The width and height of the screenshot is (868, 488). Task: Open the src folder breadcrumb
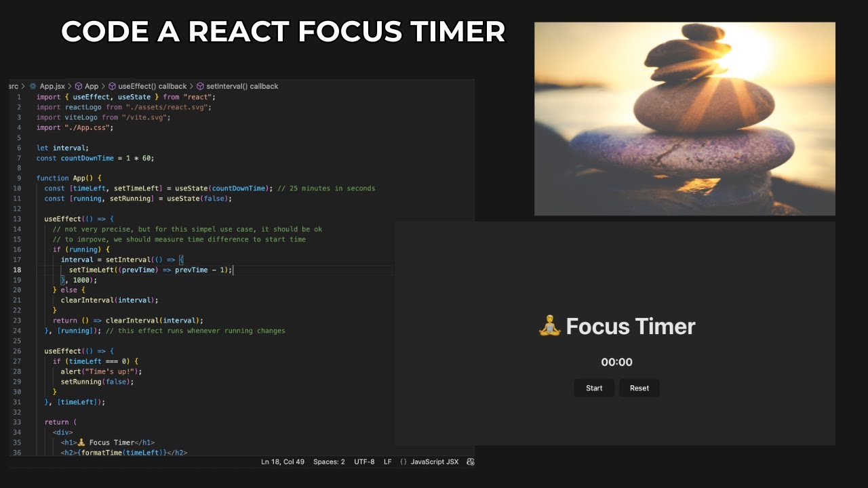click(x=14, y=87)
